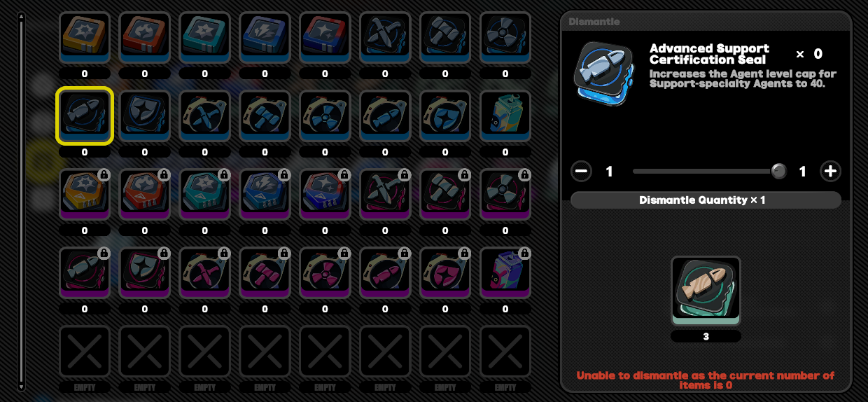This screenshot has width=868, height=402.
Task: Click the Dismantle Quantity × 1 button
Action: click(706, 200)
